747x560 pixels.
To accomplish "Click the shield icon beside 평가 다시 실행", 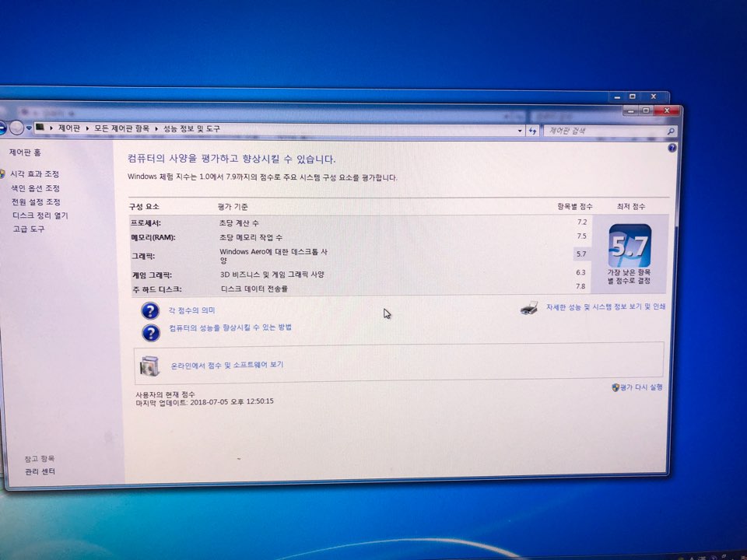I will click(615, 387).
